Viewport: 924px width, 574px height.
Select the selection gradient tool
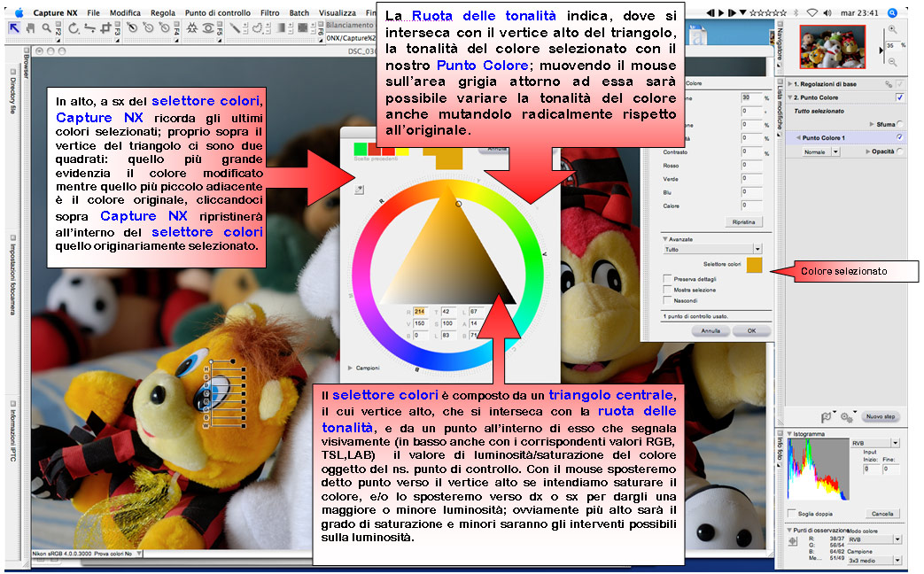(281, 27)
